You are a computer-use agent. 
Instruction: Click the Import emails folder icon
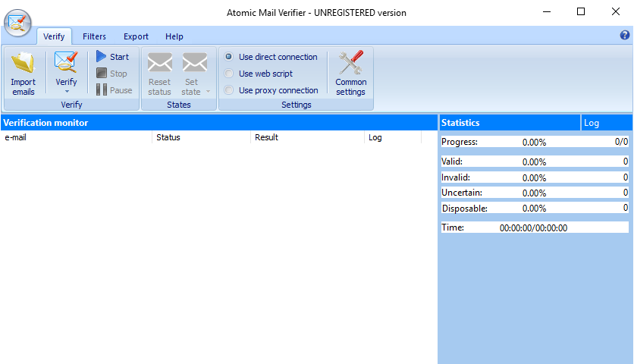(23, 63)
